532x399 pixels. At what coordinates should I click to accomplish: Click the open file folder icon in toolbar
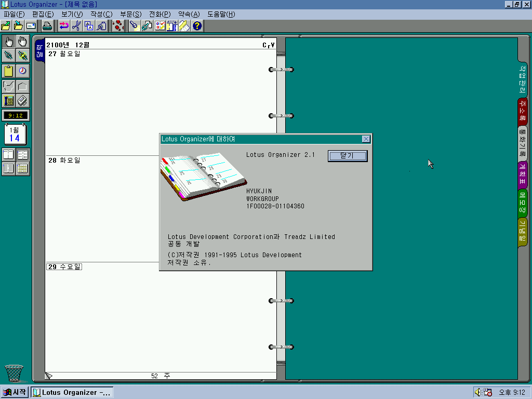coord(6,26)
